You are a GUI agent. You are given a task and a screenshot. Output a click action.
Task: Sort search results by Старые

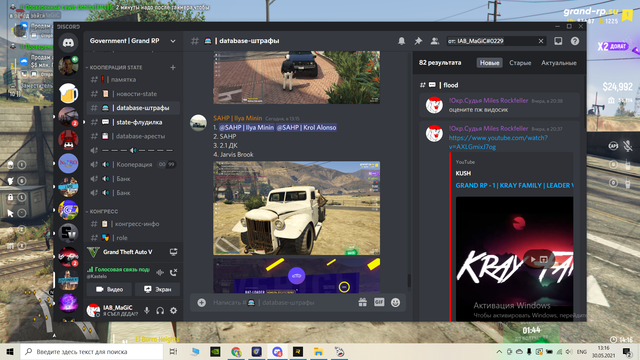pos(520,63)
